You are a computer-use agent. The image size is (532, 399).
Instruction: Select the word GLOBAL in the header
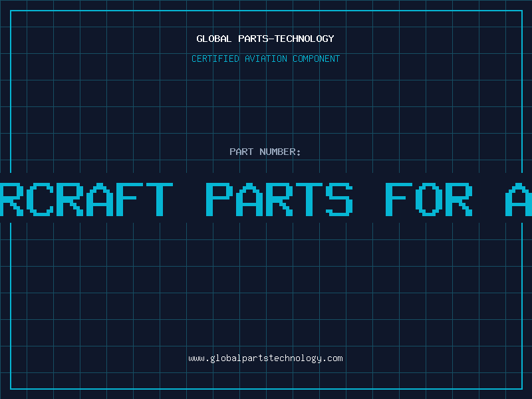point(213,39)
